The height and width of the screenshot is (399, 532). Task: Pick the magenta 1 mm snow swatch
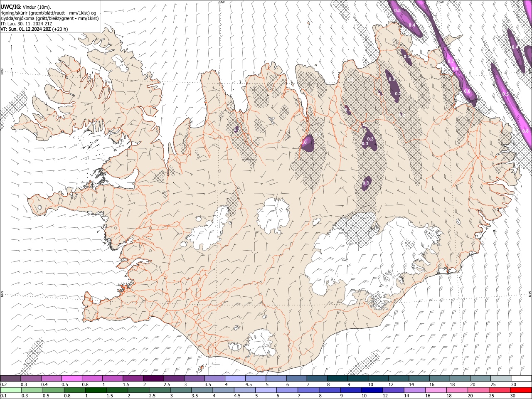click(113, 378)
